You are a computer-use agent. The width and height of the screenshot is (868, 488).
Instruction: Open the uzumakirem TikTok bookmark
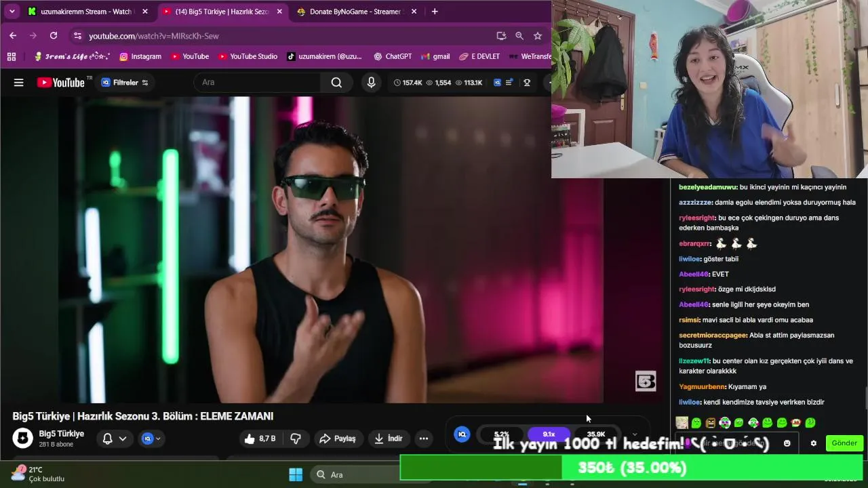(324, 56)
